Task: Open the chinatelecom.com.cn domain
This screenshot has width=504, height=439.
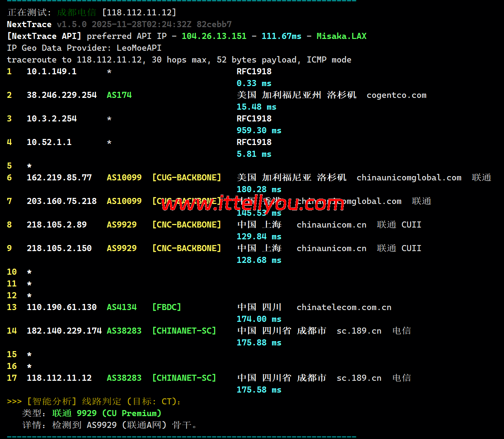Action: coord(344,307)
